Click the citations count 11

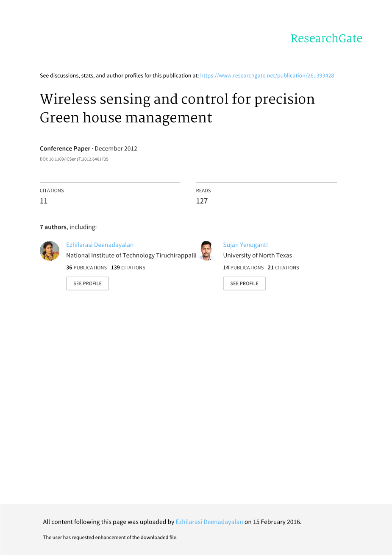click(44, 201)
